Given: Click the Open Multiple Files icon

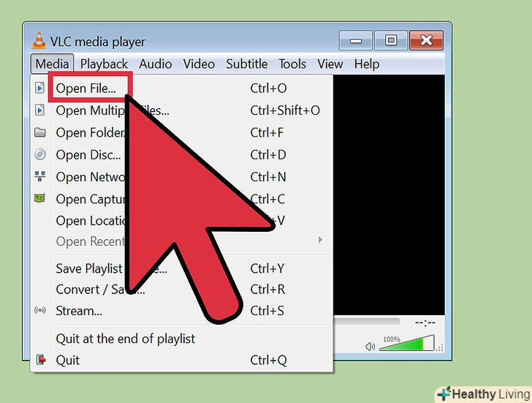Looking at the screenshot, I should click(39, 110).
